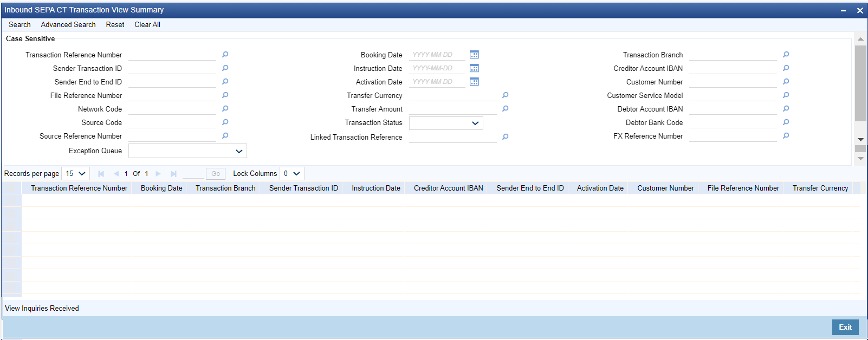The image size is (868, 340).
Task: Minimize the Inbound SEPA CT window
Action: click(x=844, y=10)
